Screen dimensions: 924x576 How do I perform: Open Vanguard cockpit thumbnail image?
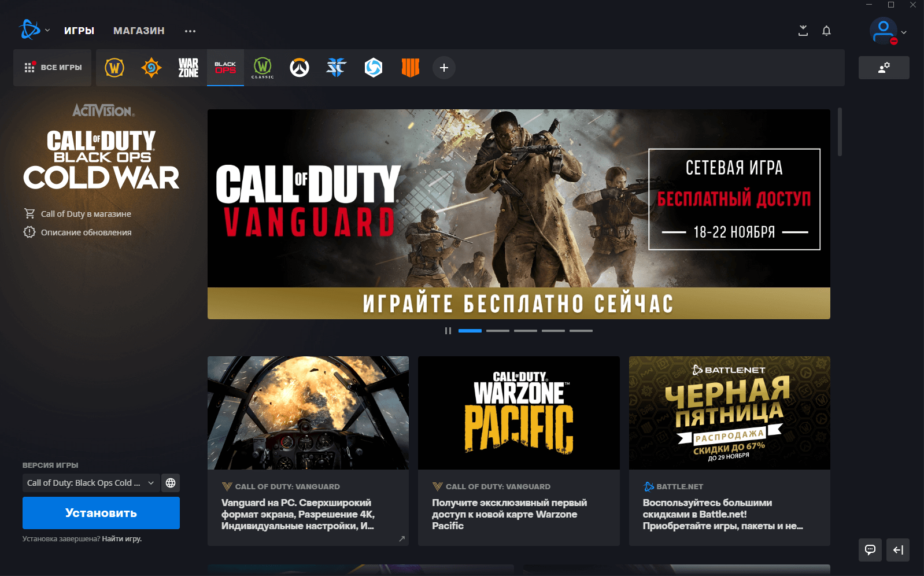coord(308,413)
